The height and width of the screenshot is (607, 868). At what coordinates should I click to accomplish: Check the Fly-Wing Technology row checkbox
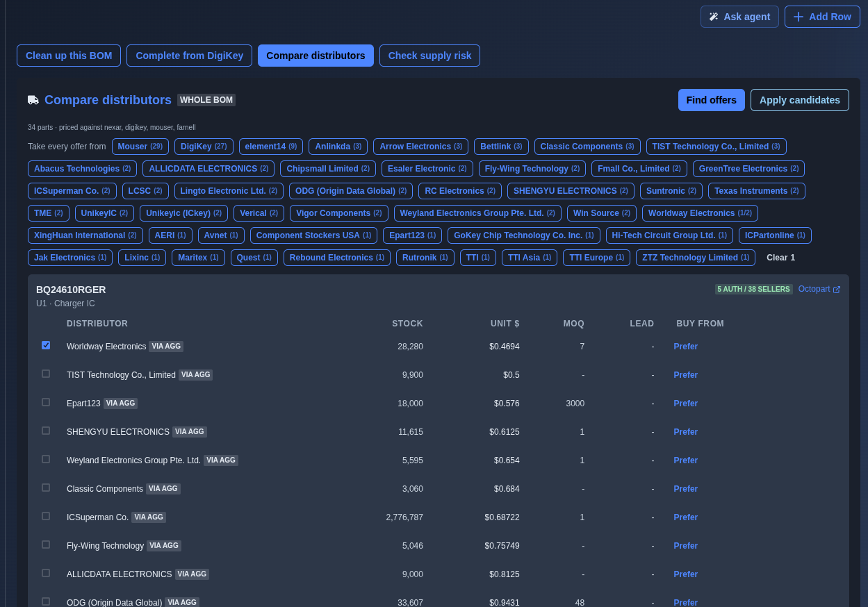coord(46,544)
